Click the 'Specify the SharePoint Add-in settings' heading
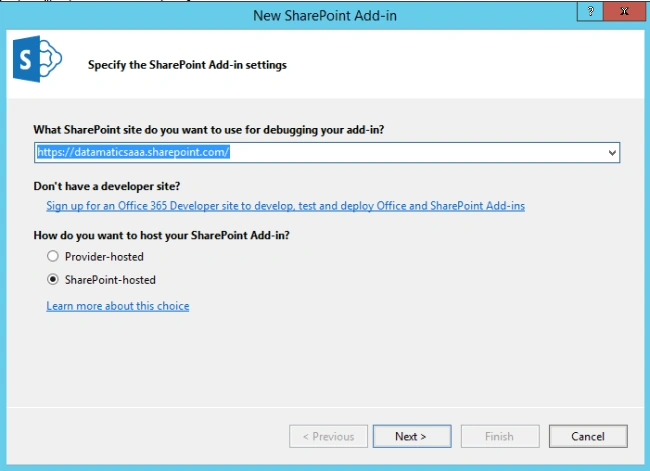Viewport: 650px width, 471px height. point(187,65)
